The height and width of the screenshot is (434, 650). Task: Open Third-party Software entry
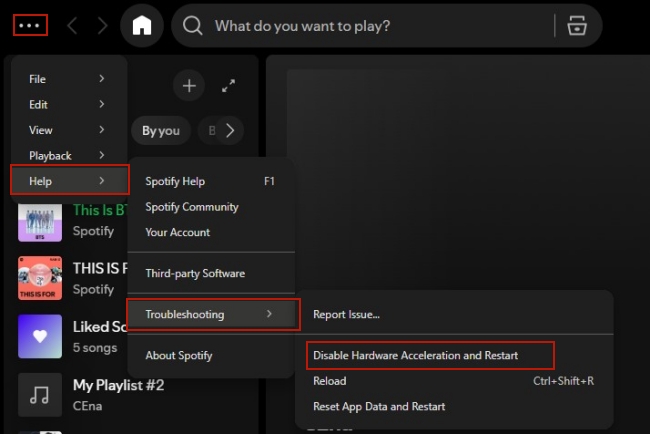click(x=211, y=273)
